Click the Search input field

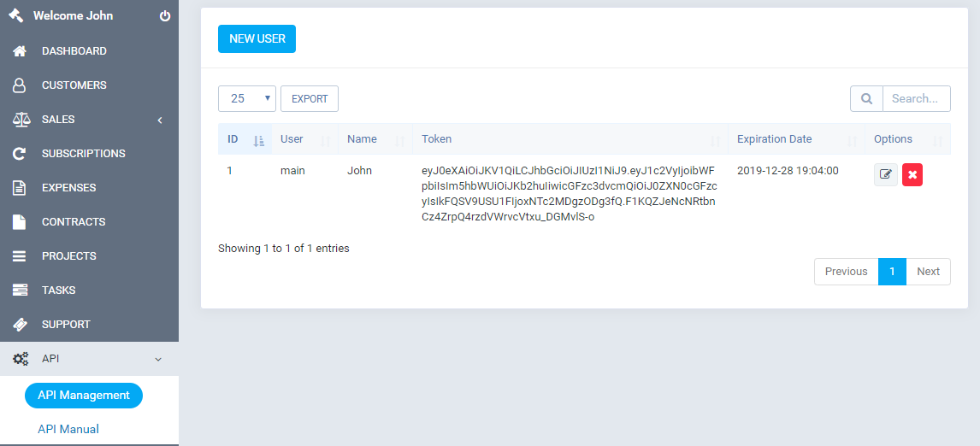(x=916, y=99)
